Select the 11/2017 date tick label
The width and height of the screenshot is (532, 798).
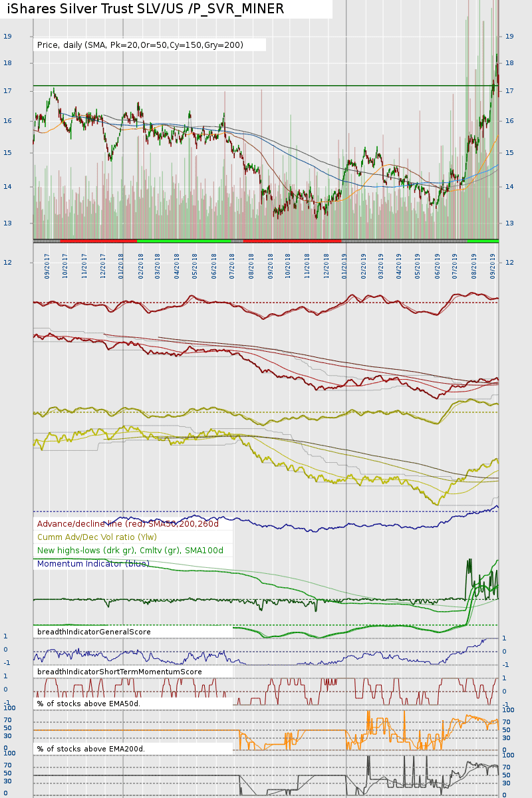(x=85, y=265)
